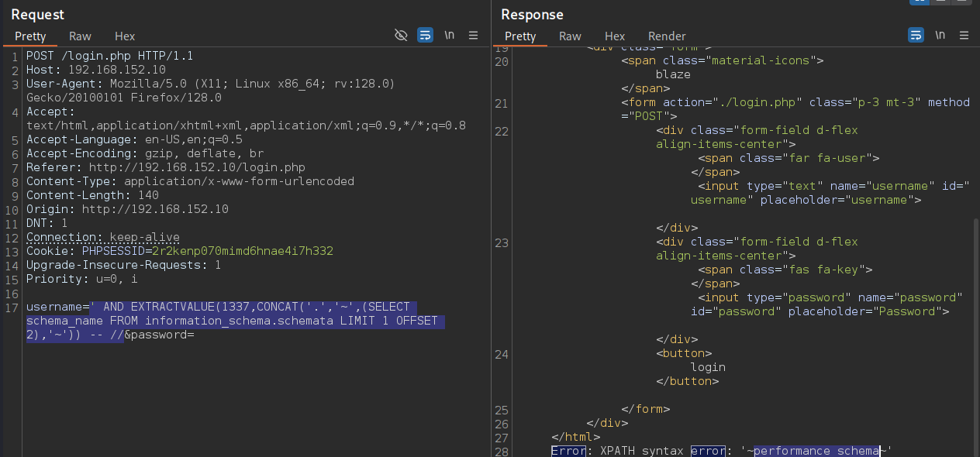The image size is (980, 457).
Task: Click the closing '</form>' tag in response
Action: 645,409
